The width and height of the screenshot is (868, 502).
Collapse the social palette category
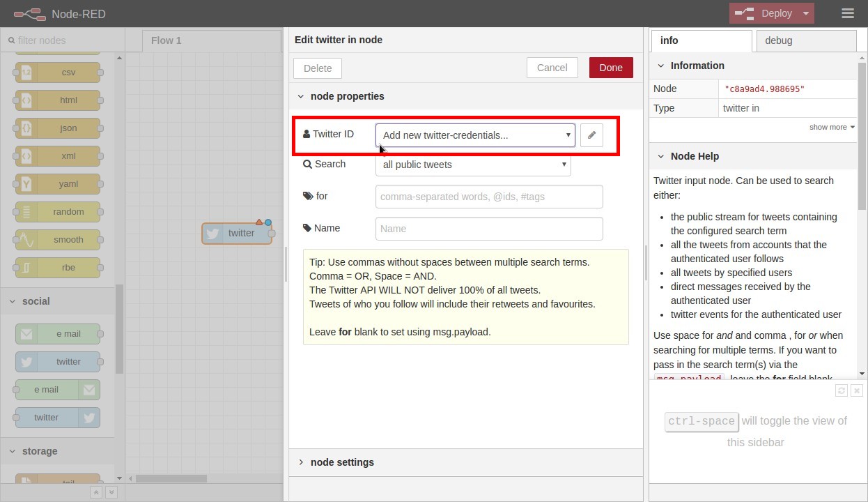(x=57, y=301)
